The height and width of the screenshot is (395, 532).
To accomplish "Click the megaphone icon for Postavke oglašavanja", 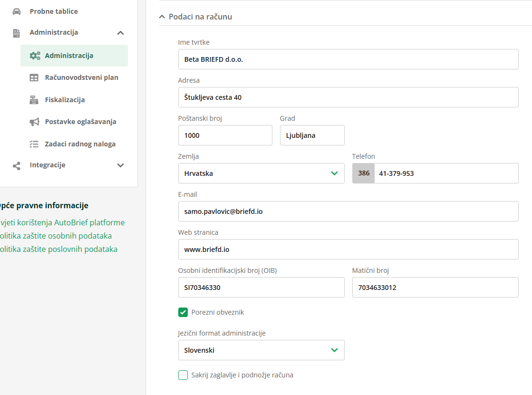I will coord(34,122).
